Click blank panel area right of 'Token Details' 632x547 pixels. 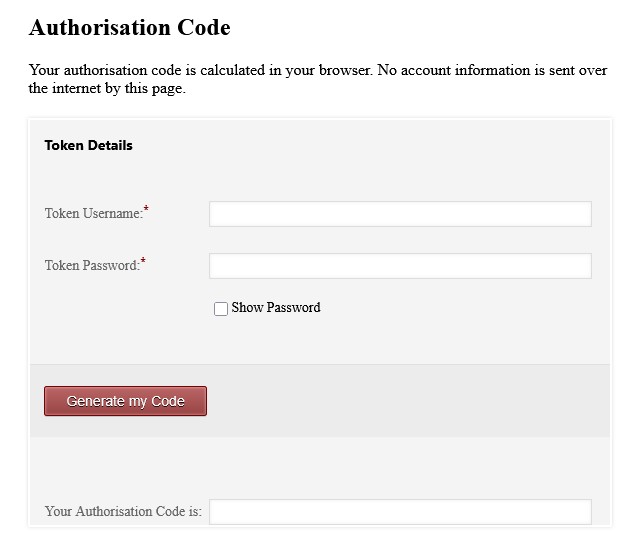point(380,145)
